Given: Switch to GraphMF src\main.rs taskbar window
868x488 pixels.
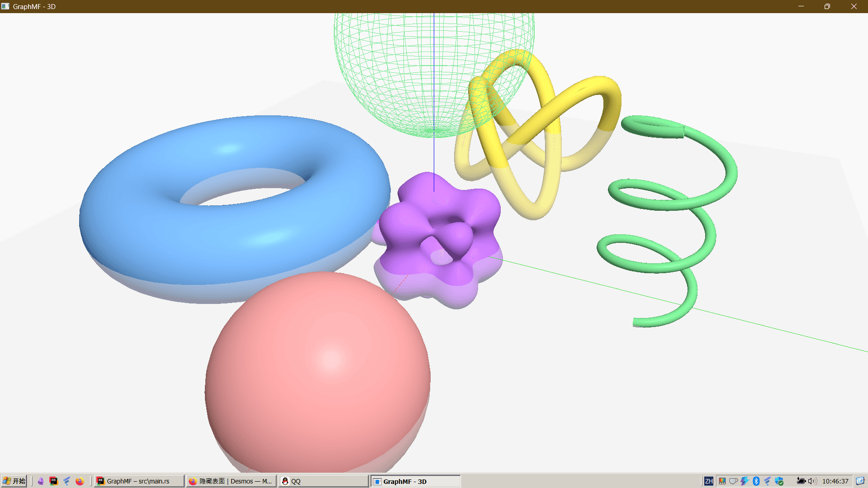Looking at the screenshot, I should (139, 481).
